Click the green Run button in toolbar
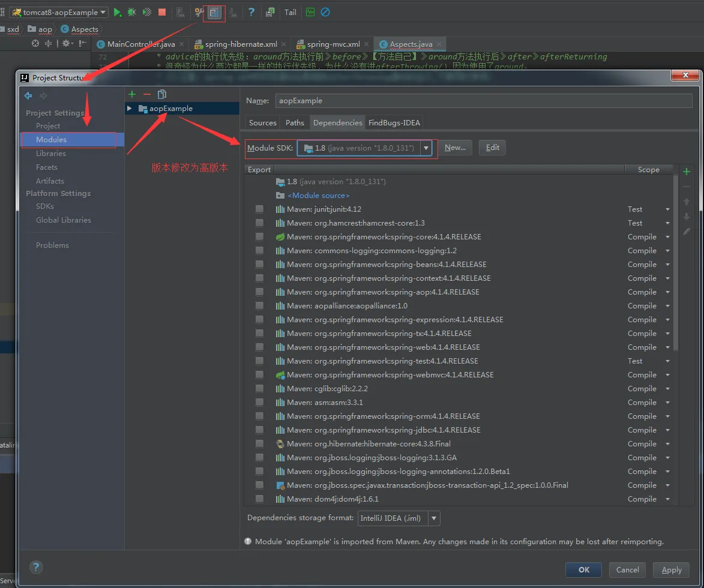The width and height of the screenshot is (704, 588). [x=118, y=12]
